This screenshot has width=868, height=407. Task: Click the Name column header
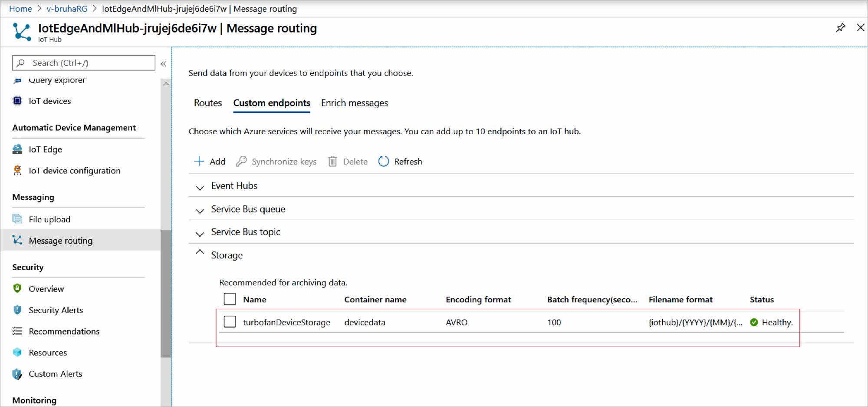pos(255,300)
